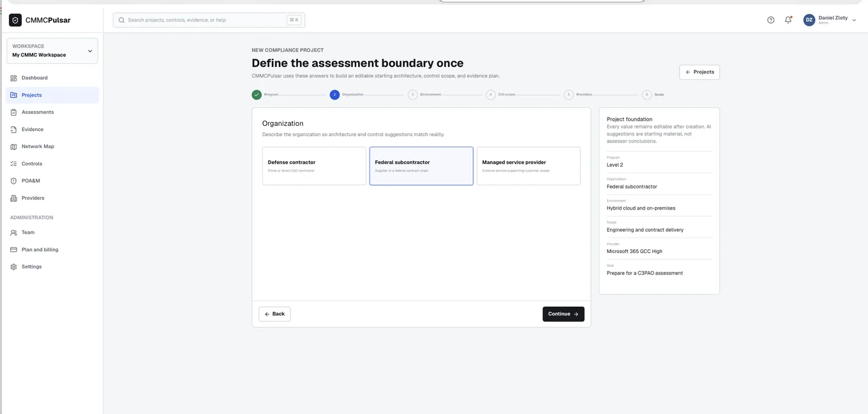
Task: Click the DZ user avatar
Action: (x=809, y=20)
